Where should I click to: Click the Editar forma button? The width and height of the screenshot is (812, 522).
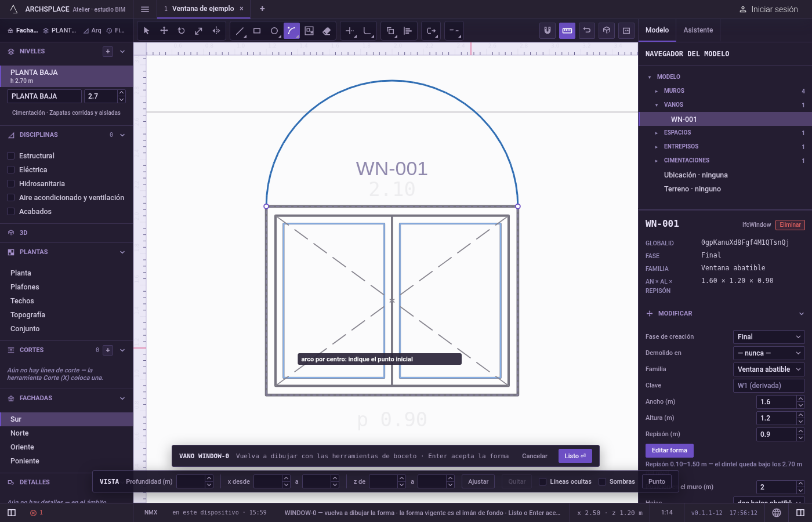669,450
